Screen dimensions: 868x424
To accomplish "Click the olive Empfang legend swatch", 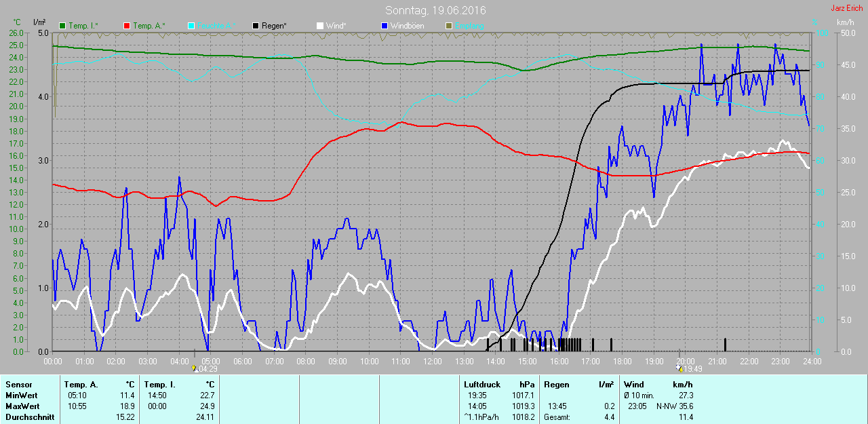I will tap(448, 26).
